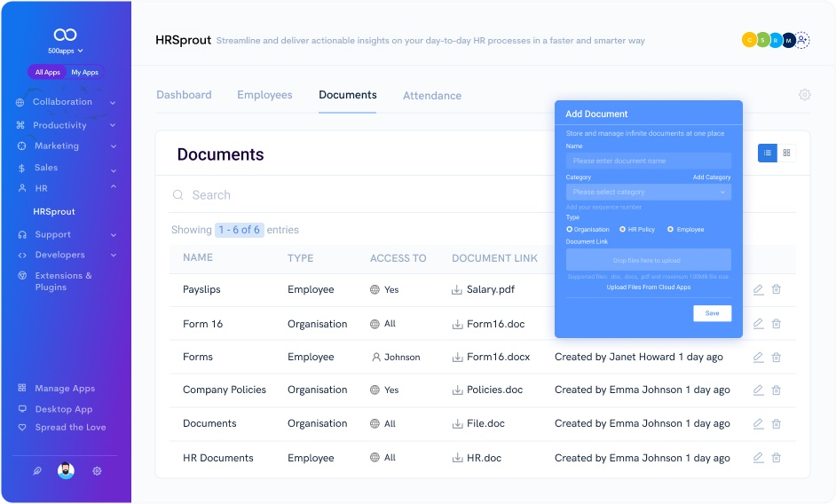The image size is (836, 504).
Task: Expand the Productivity menu chevron
Action: [113, 125]
